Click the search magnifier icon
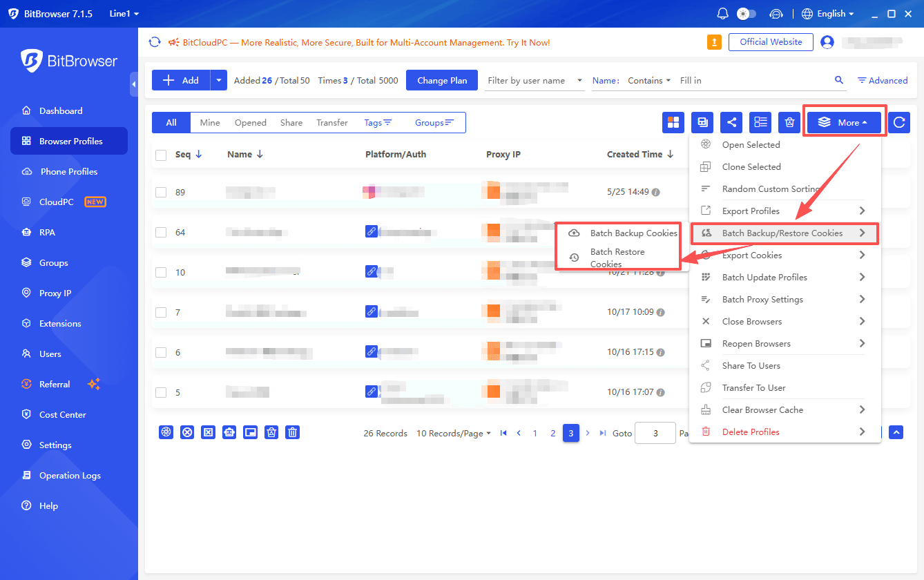Viewport: 924px width, 580px height. click(839, 80)
